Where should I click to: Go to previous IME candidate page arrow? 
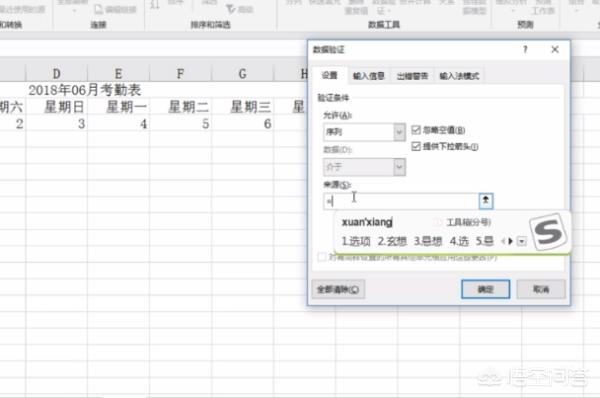click(x=503, y=241)
